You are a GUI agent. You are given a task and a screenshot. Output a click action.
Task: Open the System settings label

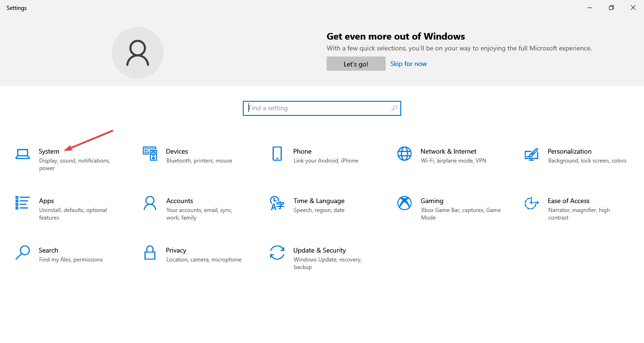coord(49,151)
